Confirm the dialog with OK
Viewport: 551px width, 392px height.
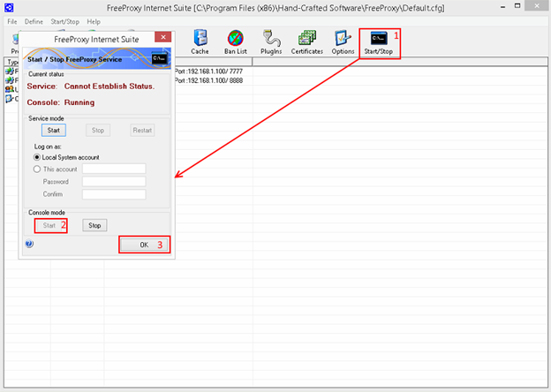point(144,245)
